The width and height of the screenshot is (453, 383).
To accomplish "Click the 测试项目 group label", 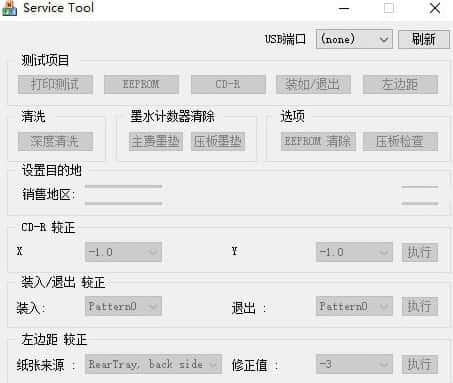I will [x=45, y=60].
